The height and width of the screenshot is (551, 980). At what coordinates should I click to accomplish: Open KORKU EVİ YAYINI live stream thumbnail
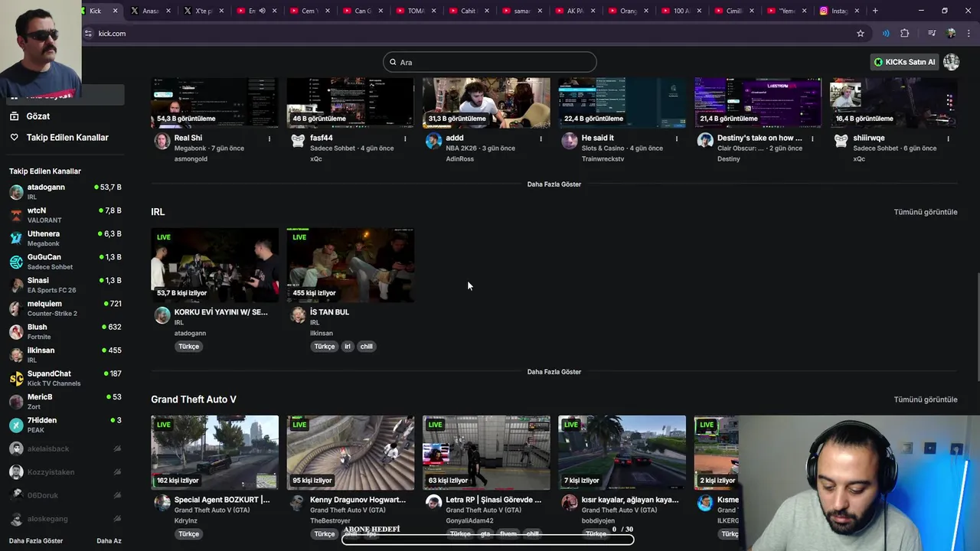click(214, 265)
